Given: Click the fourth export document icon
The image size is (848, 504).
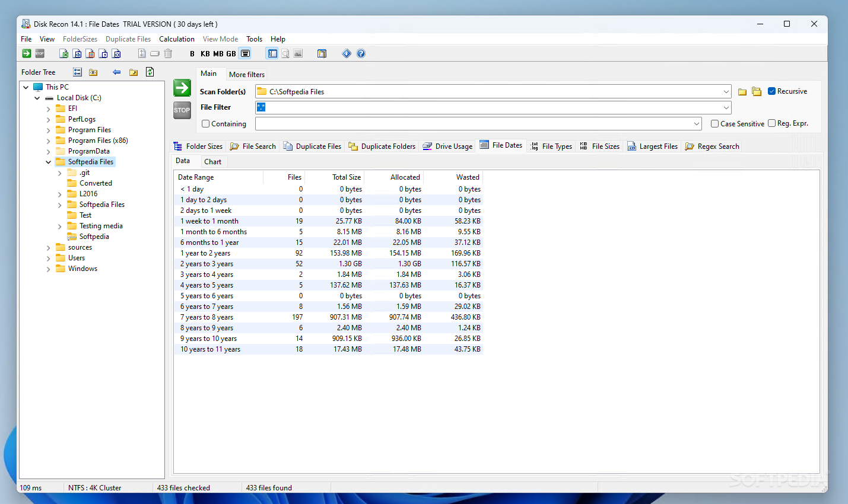Looking at the screenshot, I should click(103, 53).
